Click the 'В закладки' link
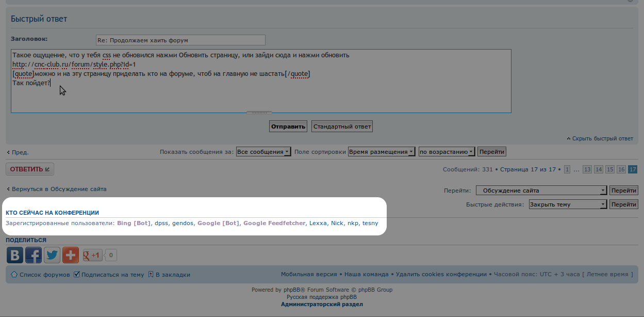 pos(173,275)
